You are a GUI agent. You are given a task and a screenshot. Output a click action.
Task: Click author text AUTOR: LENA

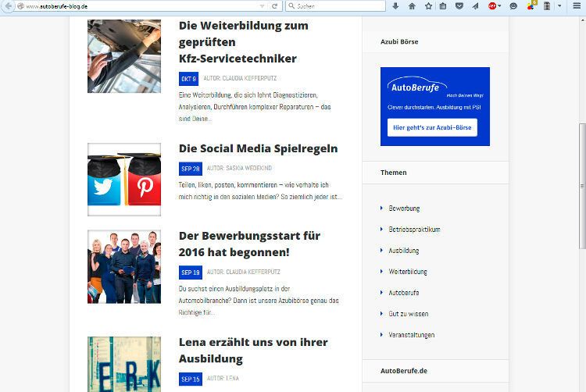pyautogui.click(x=223, y=378)
